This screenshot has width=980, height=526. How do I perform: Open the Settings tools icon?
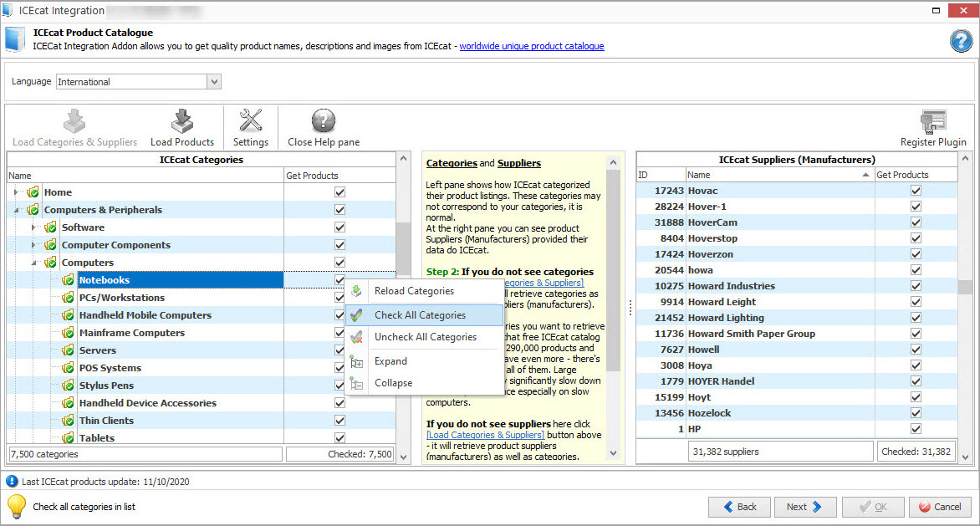(251, 120)
